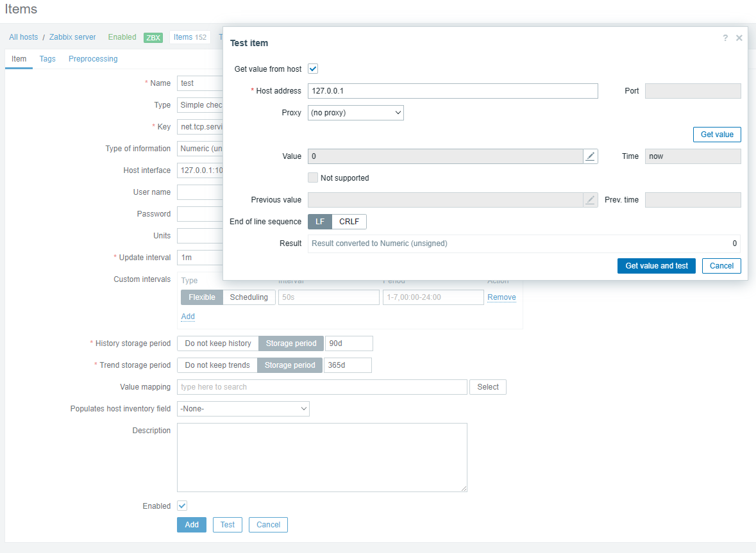Screen dimensions: 756x553
Task: Edit Value field with pencil icon
Action: click(x=590, y=156)
